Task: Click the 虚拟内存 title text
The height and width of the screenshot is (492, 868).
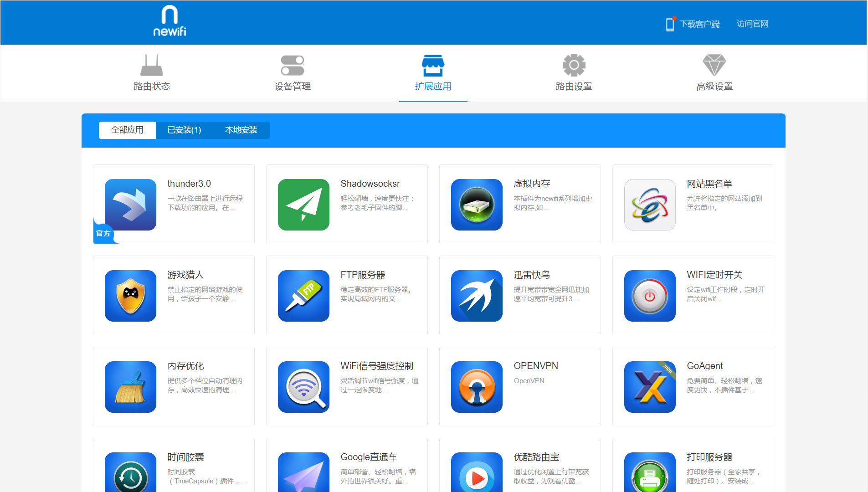Action: point(532,184)
